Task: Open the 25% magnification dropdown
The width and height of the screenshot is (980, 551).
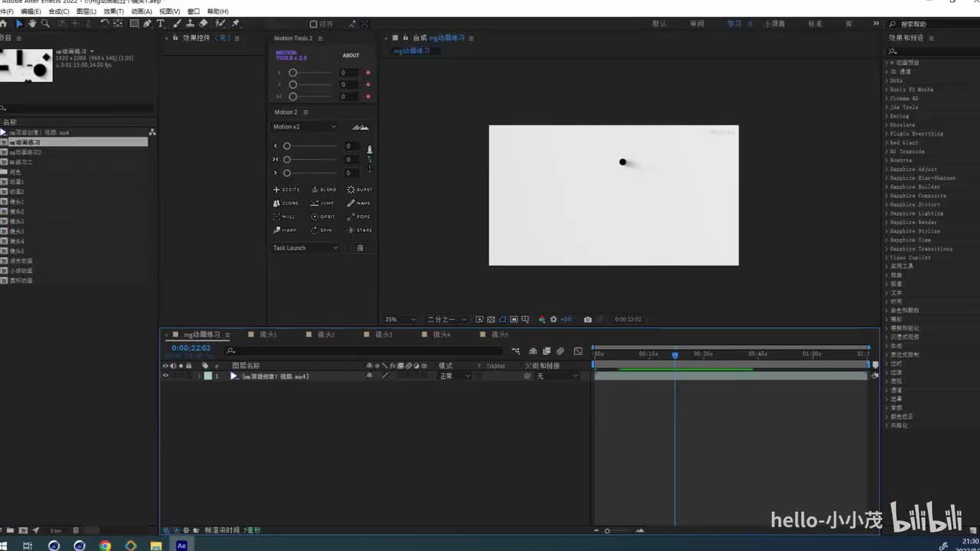Action: tap(400, 319)
